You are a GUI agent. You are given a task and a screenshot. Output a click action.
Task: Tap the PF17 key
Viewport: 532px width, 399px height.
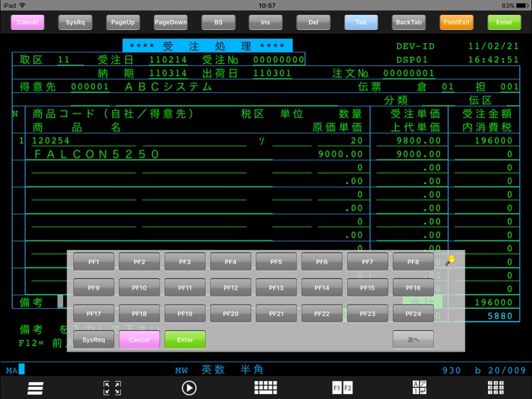[94, 314]
